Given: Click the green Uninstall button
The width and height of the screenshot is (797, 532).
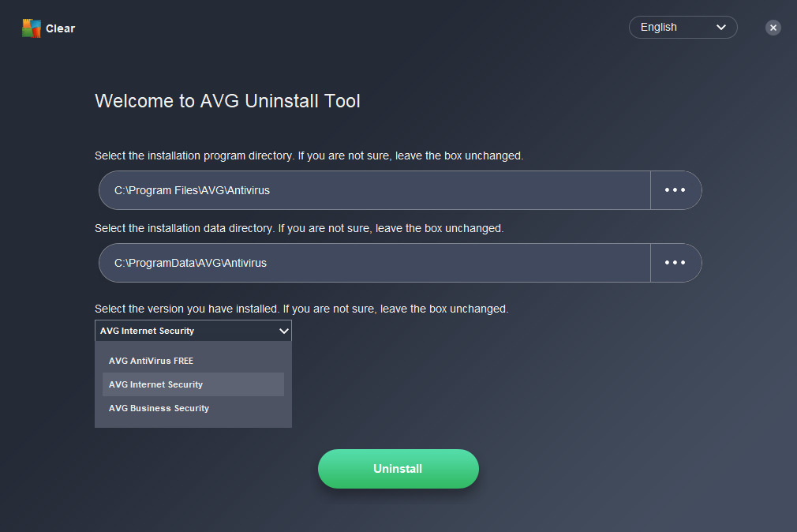Looking at the screenshot, I should click(x=398, y=468).
